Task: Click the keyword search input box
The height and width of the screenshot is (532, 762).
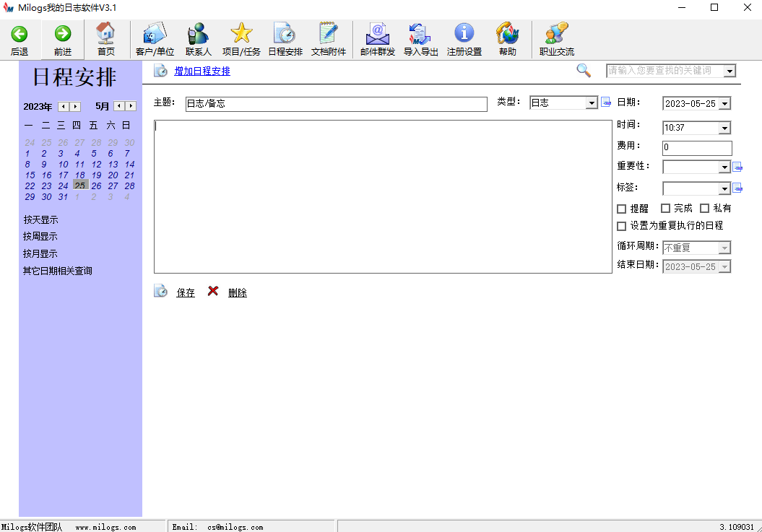Action: (x=664, y=71)
